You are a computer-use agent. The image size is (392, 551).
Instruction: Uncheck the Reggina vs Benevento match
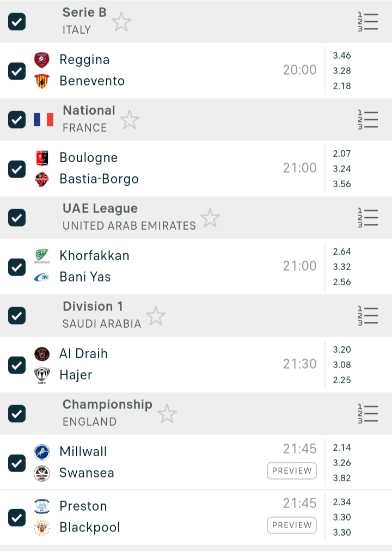point(17,71)
